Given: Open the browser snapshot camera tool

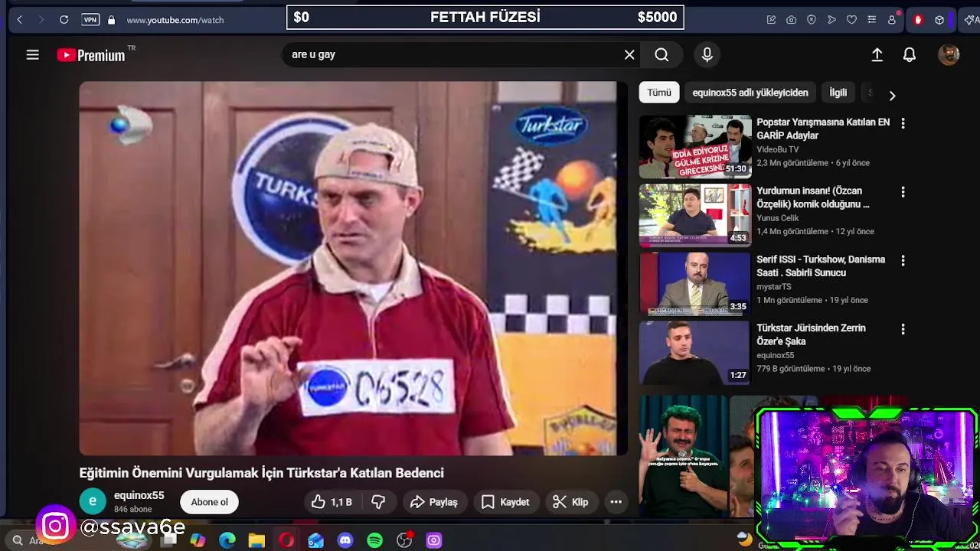Looking at the screenshot, I should coord(792,20).
